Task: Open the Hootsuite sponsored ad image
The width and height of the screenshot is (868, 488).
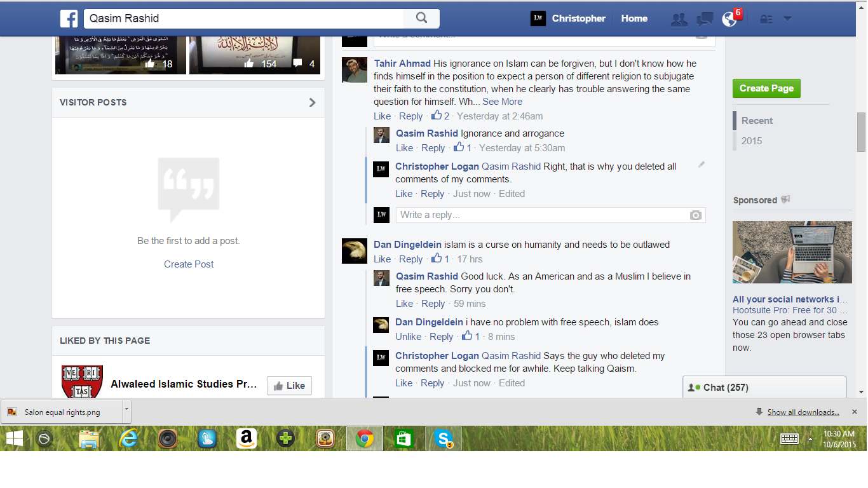Action: [x=792, y=252]
